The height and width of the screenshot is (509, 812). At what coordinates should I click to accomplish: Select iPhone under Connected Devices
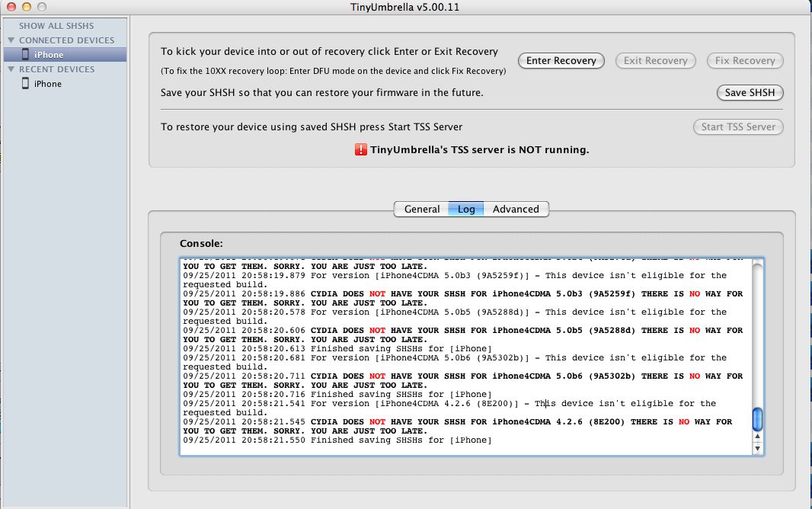pos(66,54)
